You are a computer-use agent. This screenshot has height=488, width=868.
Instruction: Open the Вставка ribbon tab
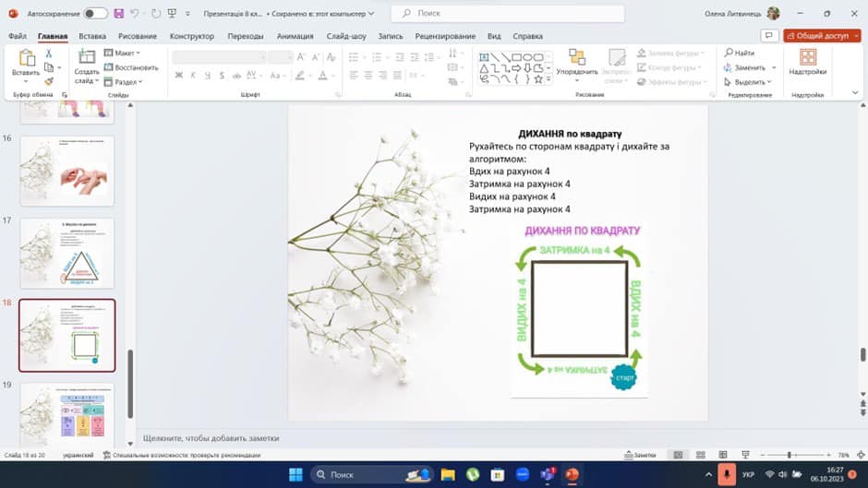click(92, 36)
